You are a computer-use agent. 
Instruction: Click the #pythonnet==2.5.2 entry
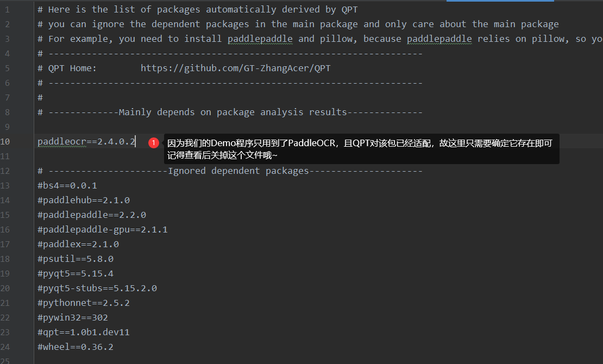coord(83,303)
